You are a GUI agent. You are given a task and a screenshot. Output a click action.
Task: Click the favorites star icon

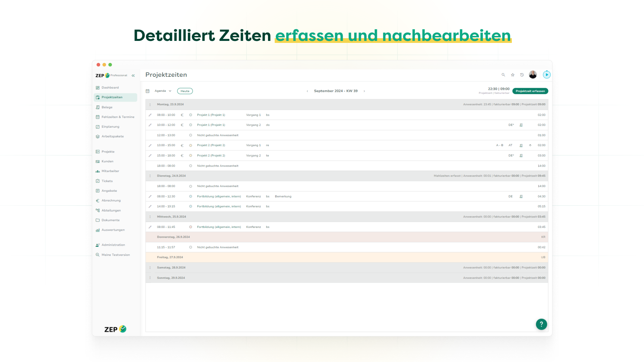[x=513, y=75]
